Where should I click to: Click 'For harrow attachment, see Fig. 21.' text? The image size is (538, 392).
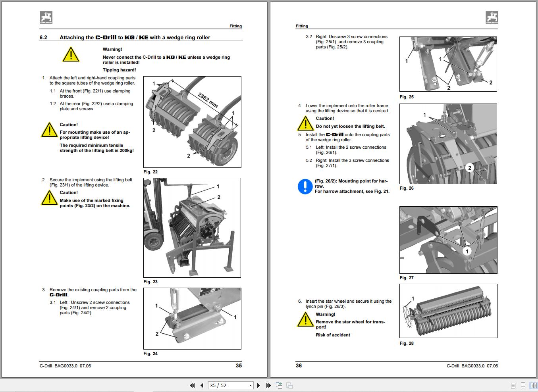point(352,191)
